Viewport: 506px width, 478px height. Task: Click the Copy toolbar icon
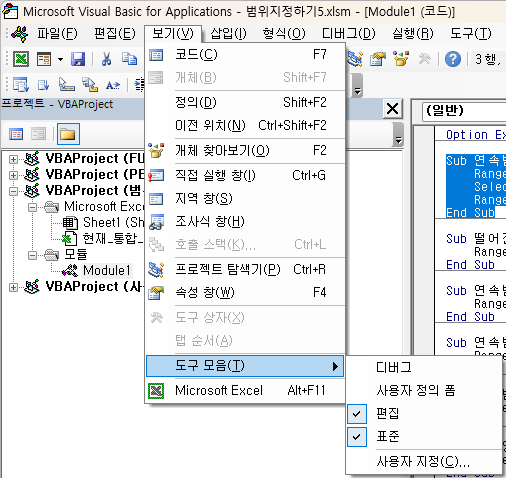point(129,59)
